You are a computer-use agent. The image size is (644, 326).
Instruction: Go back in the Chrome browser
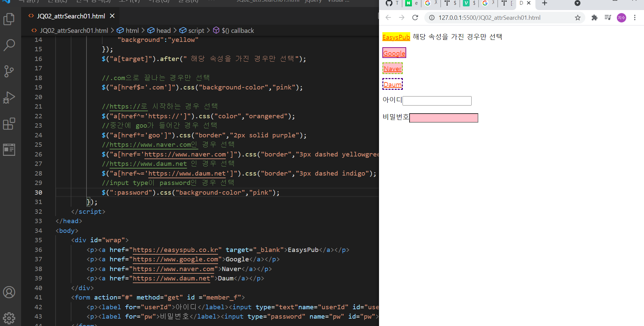[x=388, y=17]
